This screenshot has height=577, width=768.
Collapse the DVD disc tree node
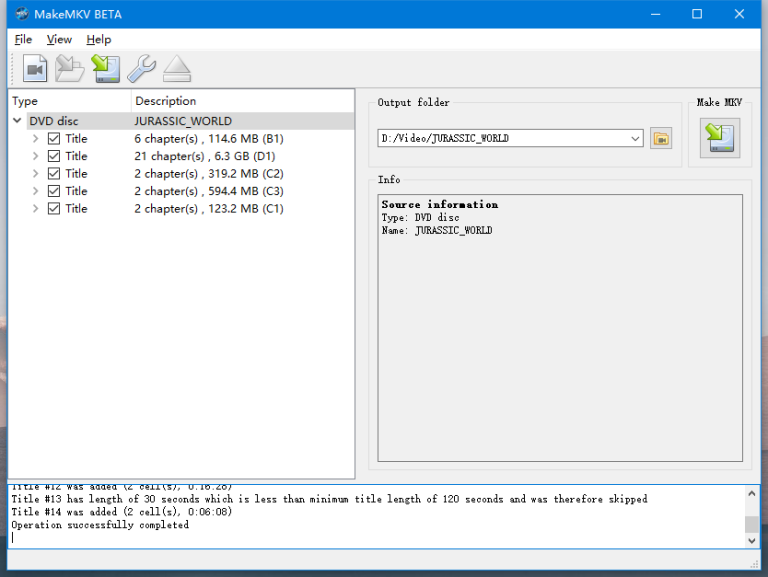point(17,120)
